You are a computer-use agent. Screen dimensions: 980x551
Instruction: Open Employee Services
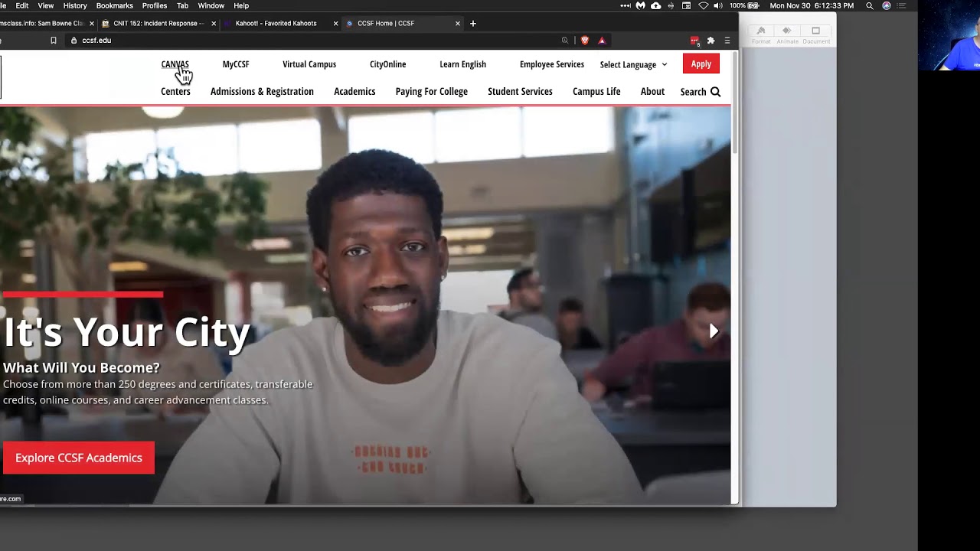tap(552, 64)
